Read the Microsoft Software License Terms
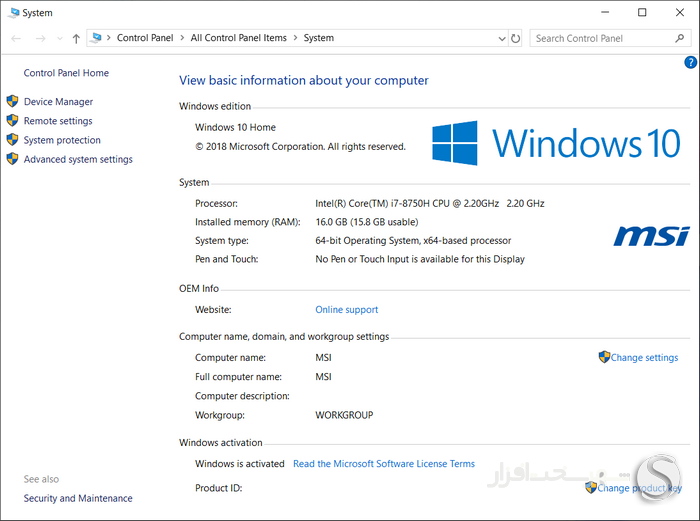The height and width of the screenshot is (521, 700). click(384, 463)
